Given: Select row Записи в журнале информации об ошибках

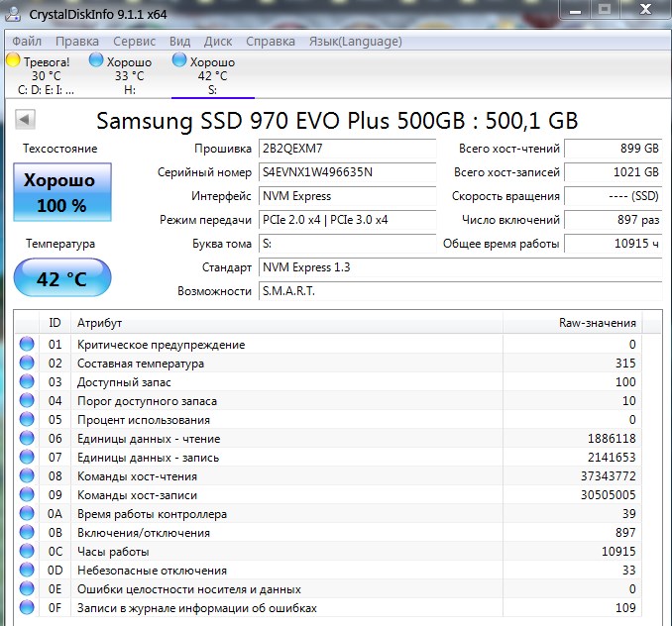Looking at the screenshot, I should pyautogui.click(x=328, y=608).
